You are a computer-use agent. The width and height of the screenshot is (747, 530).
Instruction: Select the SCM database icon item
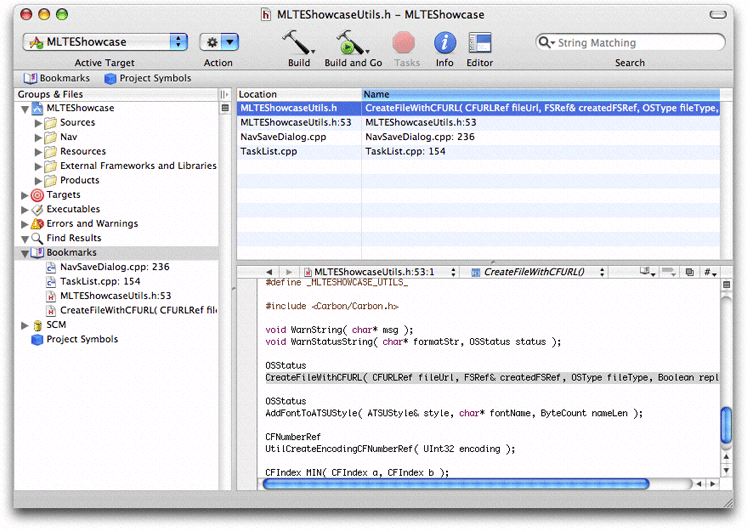37,325
